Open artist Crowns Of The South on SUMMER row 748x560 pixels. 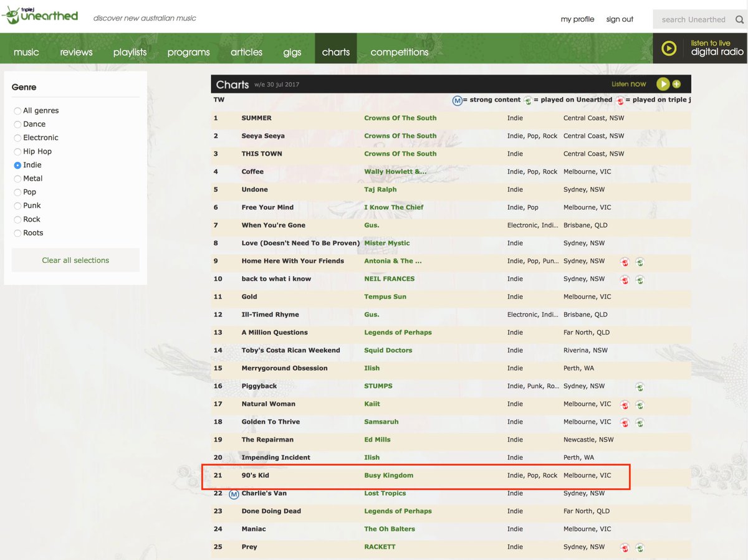(x=400, y=118)
